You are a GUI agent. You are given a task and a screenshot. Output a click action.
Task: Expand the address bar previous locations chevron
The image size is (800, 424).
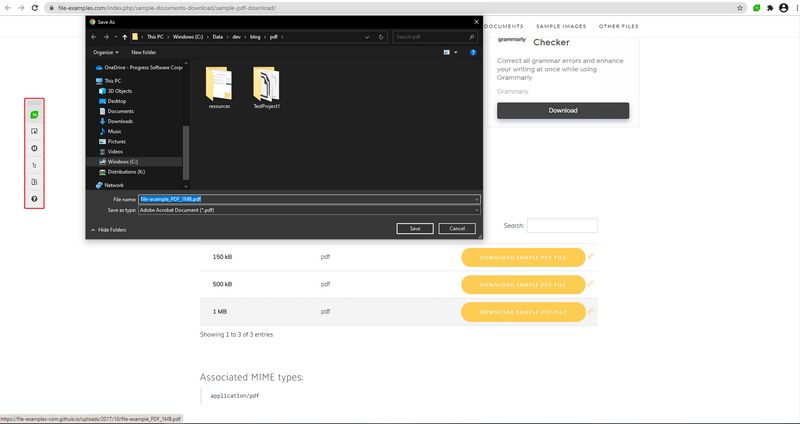point(367,37)
